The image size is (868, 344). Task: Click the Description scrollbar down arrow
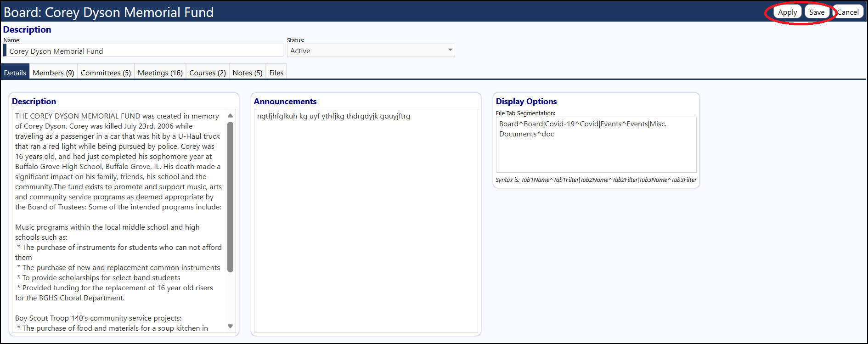tap(231, 326)
